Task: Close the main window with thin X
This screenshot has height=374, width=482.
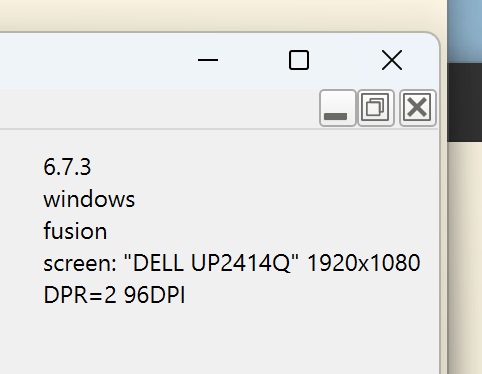Action: pyautogui.click(x=392, y=60)
